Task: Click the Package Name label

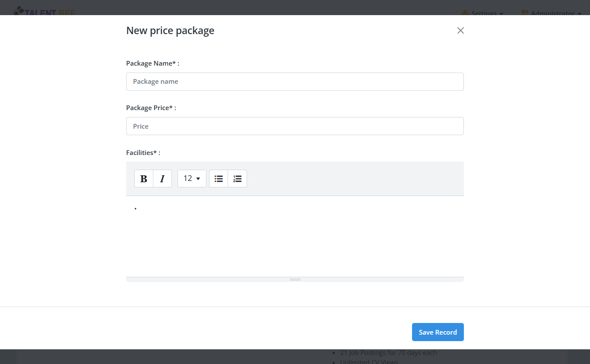Action: 152,63
